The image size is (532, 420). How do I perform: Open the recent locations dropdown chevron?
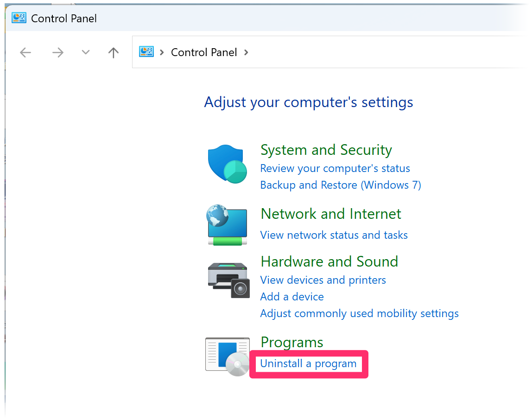coord(86,52)
